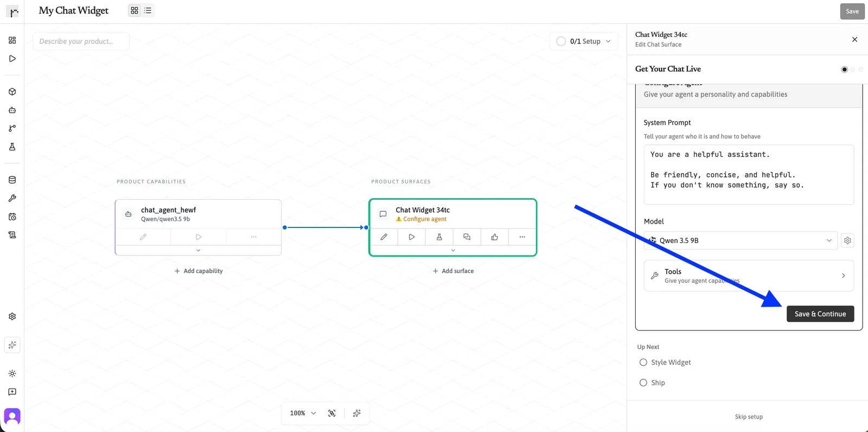Switch to grid view in the header
868x432 pixels.
(x=135, y=10)
